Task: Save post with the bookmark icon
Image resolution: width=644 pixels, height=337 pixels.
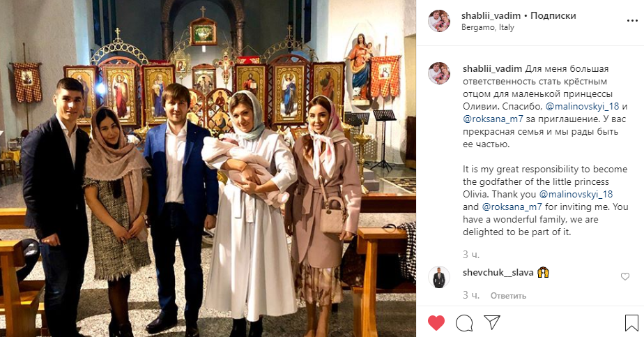Action: (x=631, y=323)
